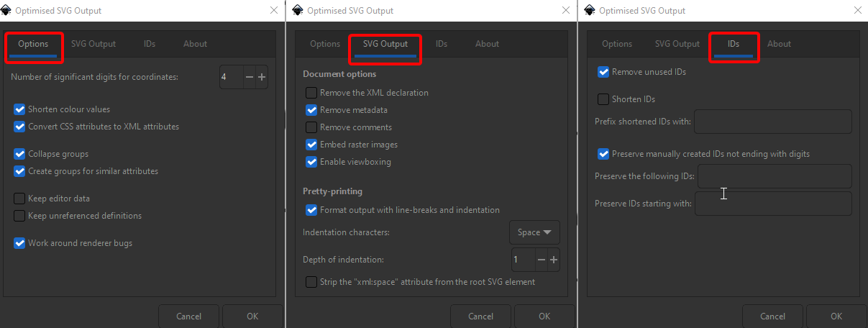The image size is (868, 328).
Task: Enable Remove the XML declaration
Action: pyautogui.click(x=311, y=93)
